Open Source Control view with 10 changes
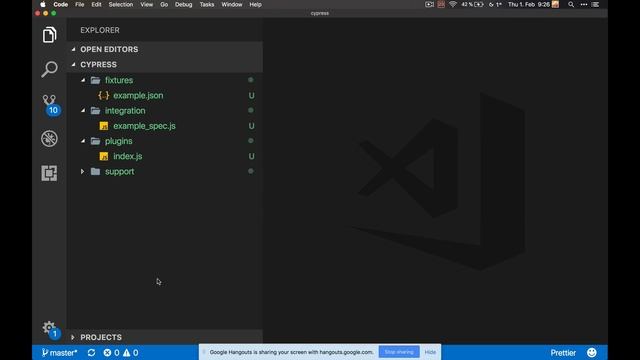Viewport: 640px width, 360px height. [x=51, y=104]
